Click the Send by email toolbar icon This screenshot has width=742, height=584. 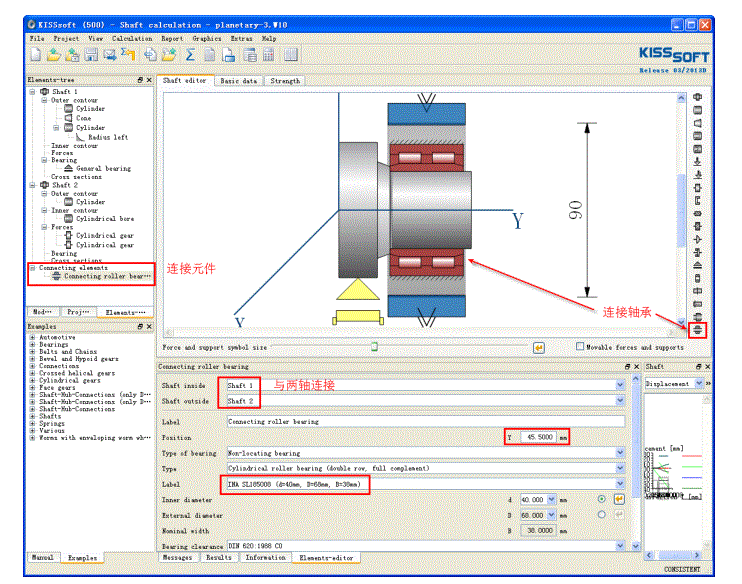coord(110,55)
